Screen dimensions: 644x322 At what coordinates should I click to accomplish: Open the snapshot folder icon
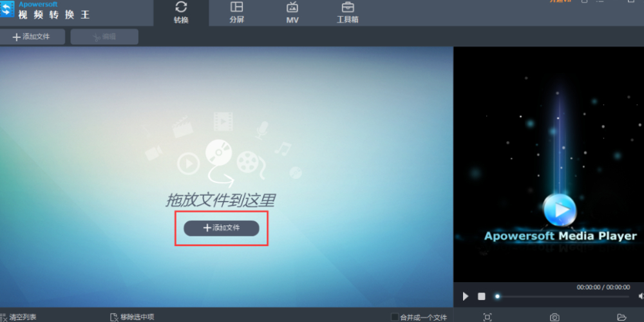pos(622,317)
